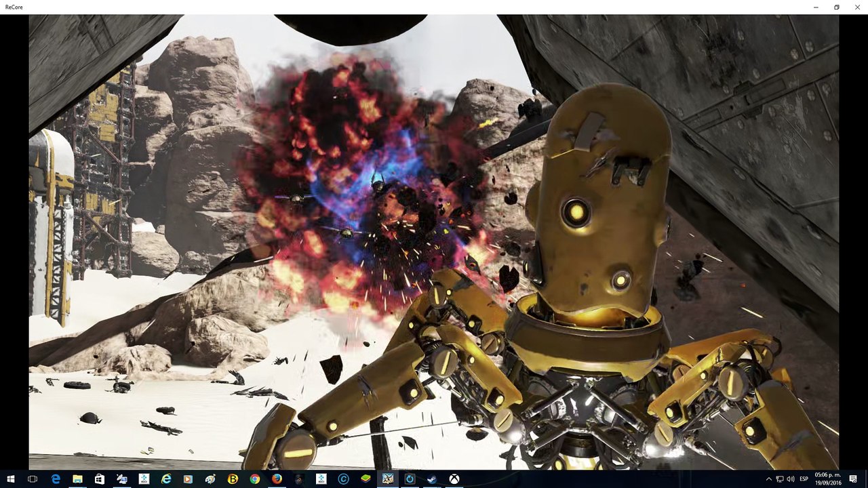
Task: Open BlueStacks from the taskbar
Action: (366, 479)
